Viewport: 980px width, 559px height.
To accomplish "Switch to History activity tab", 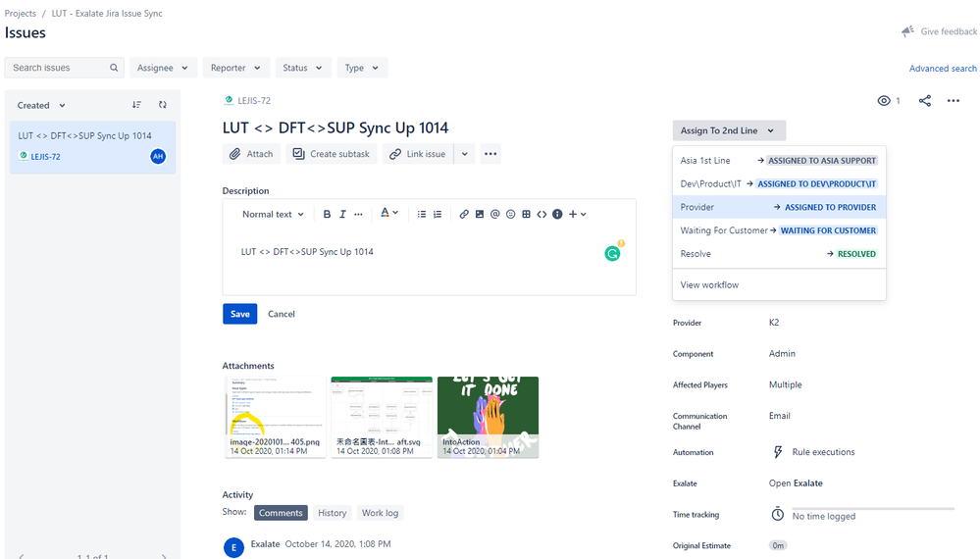I will click(x=332, y=513).
